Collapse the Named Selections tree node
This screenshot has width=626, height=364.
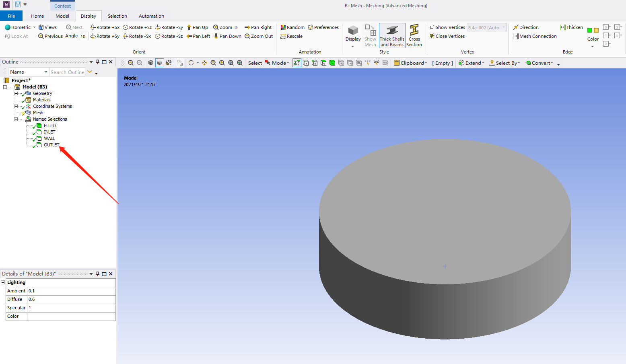tap(16, 119)
